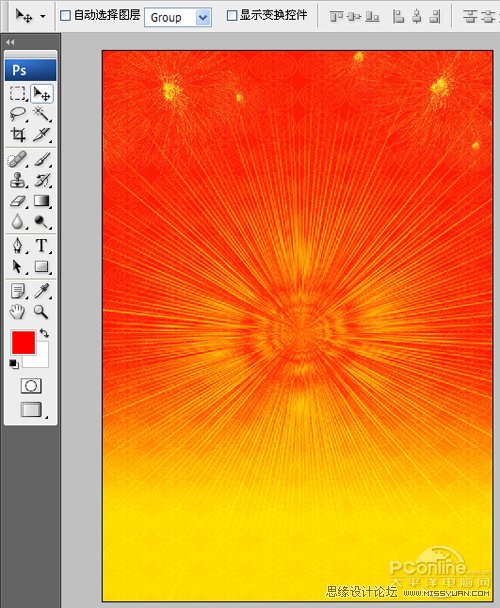Image resolution: width=500 pixels, height=608 pixels.
Task: Select the Slice tool
Action: [x=41, y=135]
